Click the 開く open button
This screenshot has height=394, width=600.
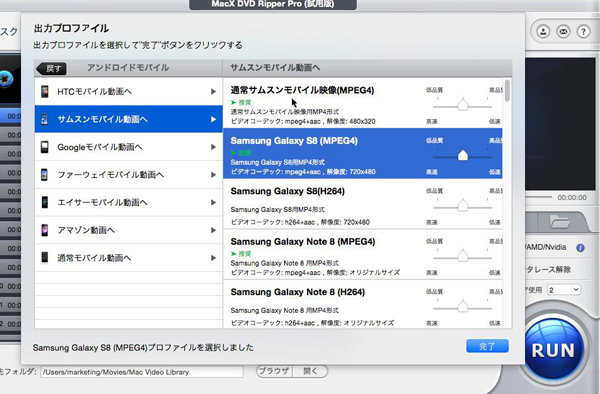pos(310,371)
